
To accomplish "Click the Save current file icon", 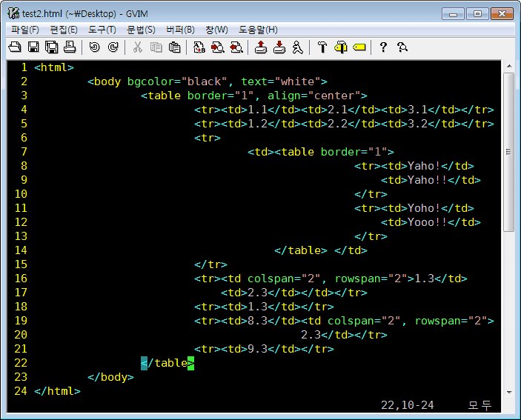I will click(x=33, y=47).
